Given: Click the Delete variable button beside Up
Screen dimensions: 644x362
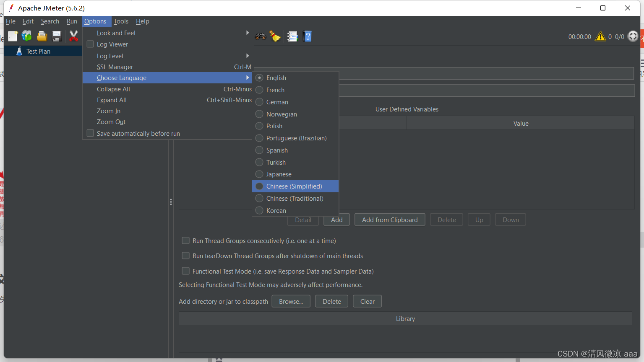Looking at the screenshot, I should pyautogui.click(x=446, y=220).
